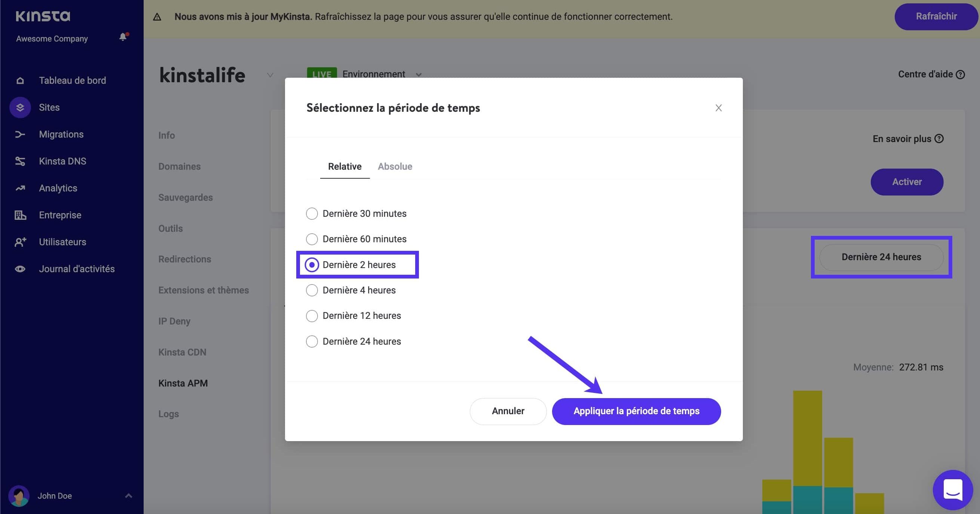Click the Analytics trend icon
Viewport: 980px width, 514px height.
(x=20, y=188)
